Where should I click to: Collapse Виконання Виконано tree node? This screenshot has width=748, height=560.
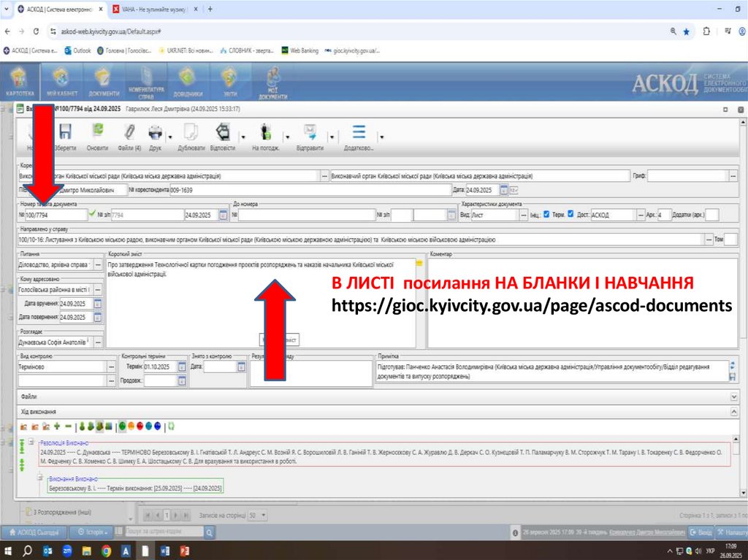[40, 477]
